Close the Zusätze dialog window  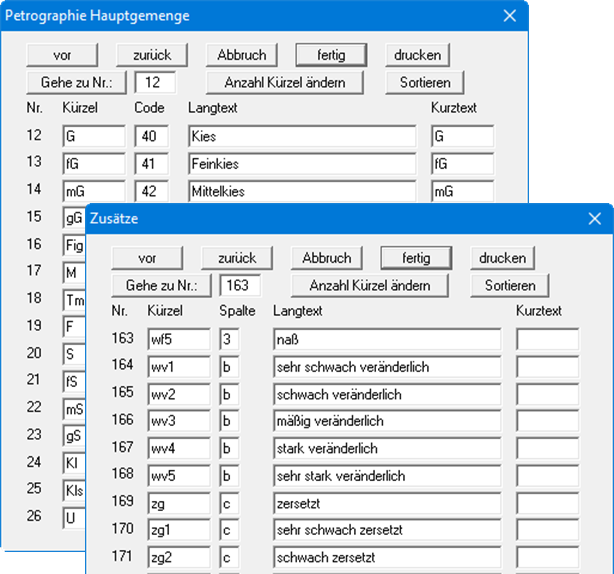pyautogui.click(x=595, y=217)
